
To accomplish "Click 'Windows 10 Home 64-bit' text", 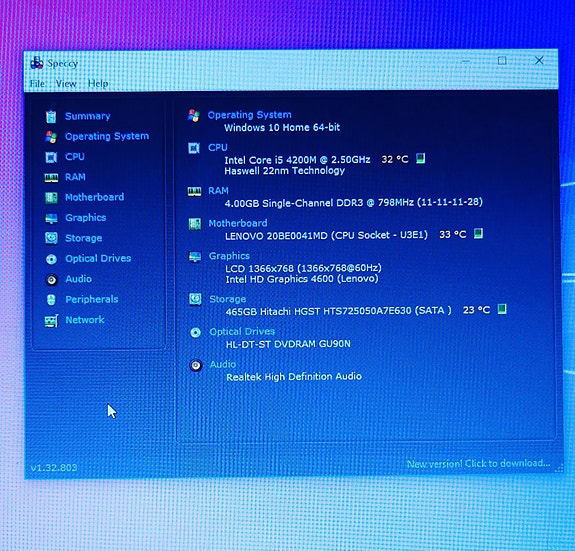I will (x=282, y=128).
